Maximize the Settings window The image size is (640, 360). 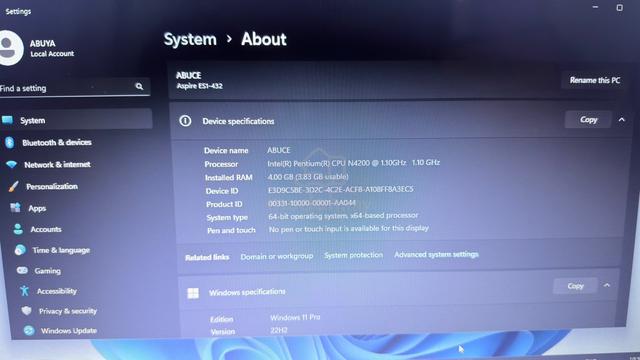[x=620, y=7]
